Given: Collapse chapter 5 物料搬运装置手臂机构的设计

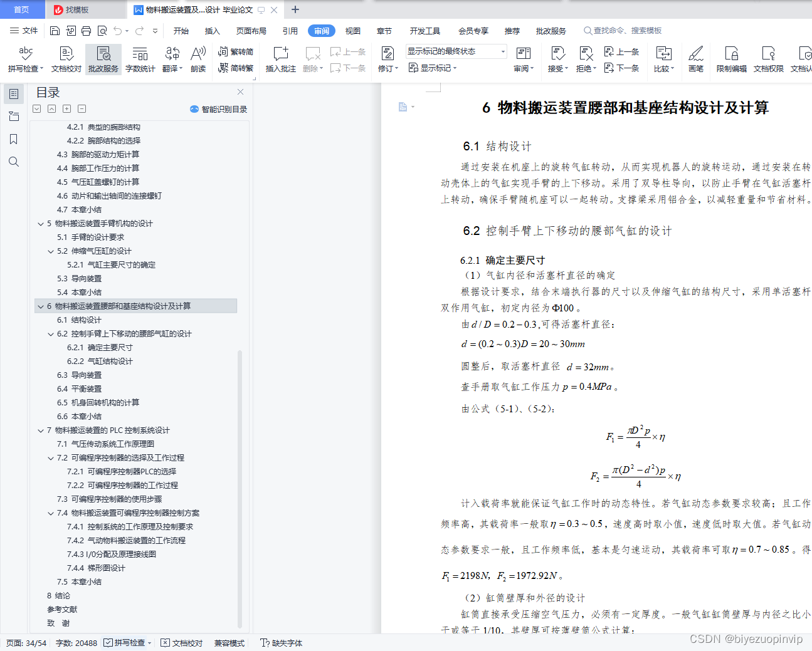Looking at the screenshot, I should [x=41, y=224].
